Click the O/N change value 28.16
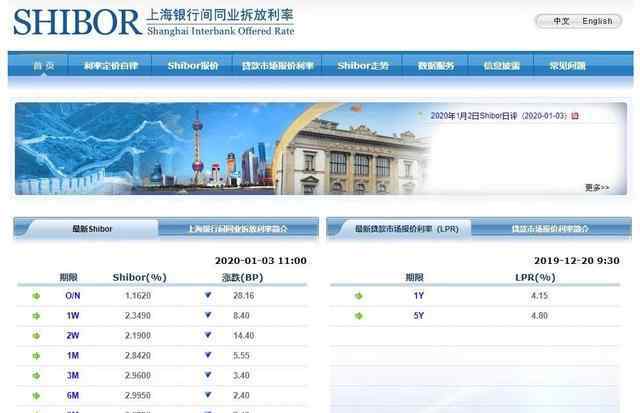This screenshot has height=413, width=640. click(x=244, y=295)
